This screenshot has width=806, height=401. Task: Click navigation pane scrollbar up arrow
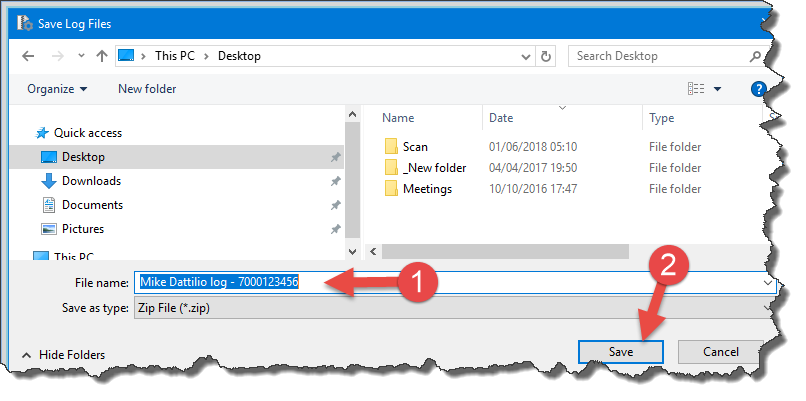pyautogui.click(x=352, y=114)
